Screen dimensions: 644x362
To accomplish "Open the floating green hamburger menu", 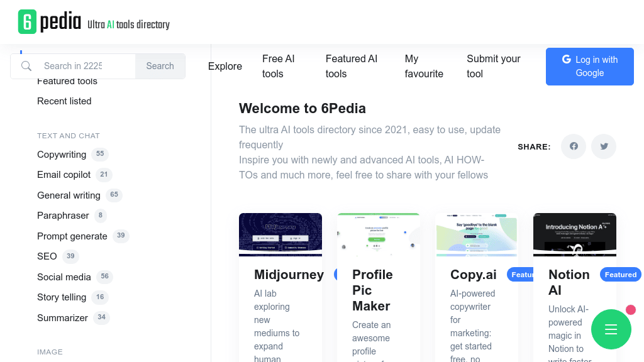I will [611, 329].
